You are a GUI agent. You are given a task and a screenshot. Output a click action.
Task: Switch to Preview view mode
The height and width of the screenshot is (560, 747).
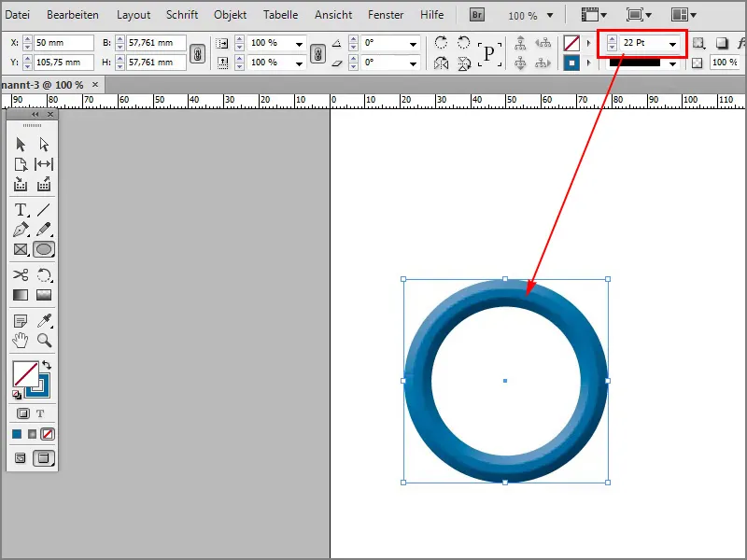[43, 458]
